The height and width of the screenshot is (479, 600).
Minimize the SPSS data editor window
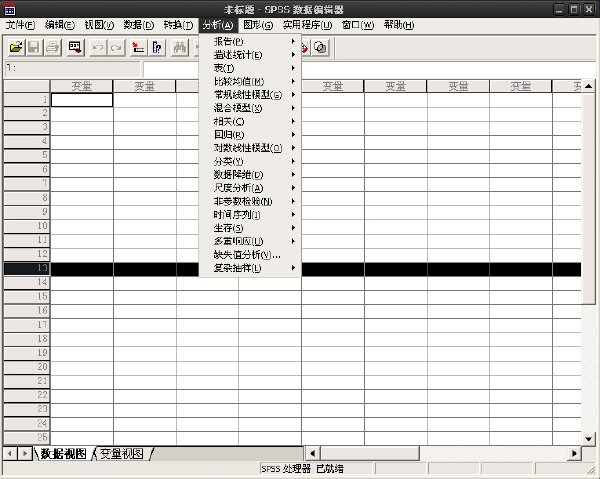(x=559, y=10)
